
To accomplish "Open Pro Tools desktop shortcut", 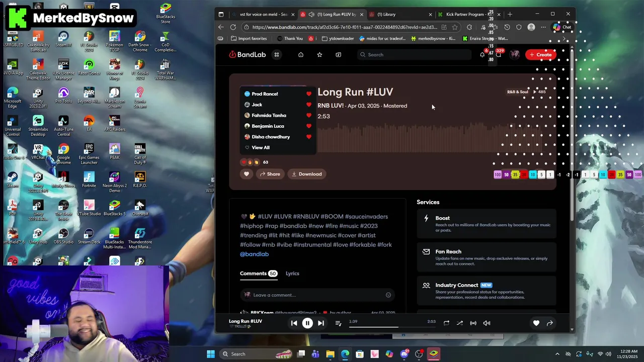I will 63,95.
